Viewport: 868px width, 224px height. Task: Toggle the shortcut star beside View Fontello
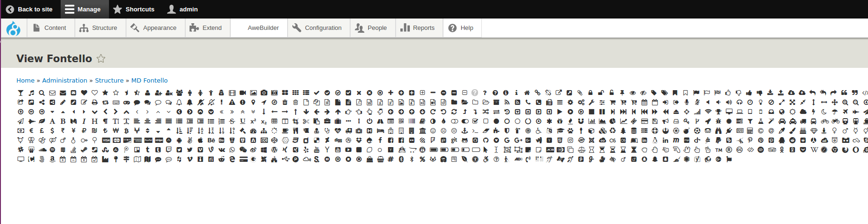[101, 58]
